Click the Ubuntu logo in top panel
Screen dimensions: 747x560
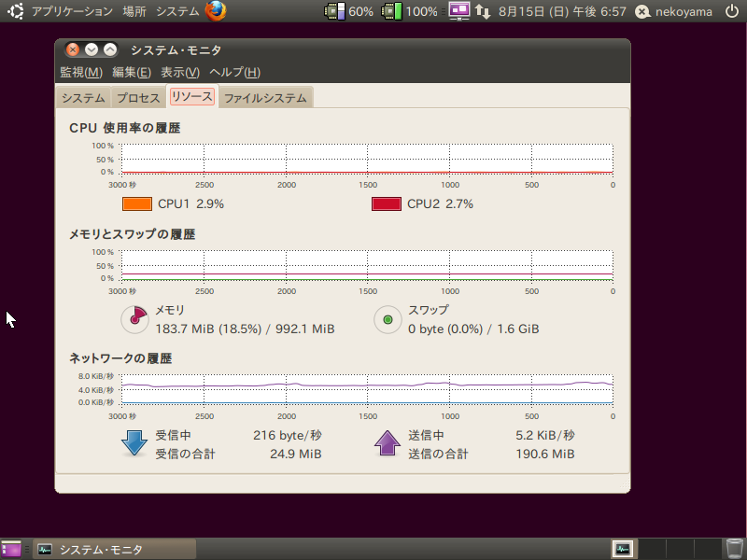tap(15, 11)
